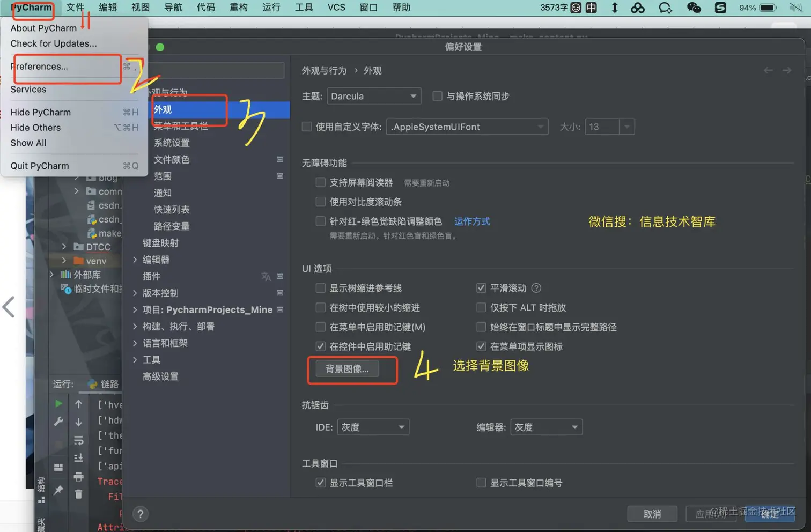Screen dimensions: 811x532
Task: Check 使用对比度滚动条 option
Action: [x=321, y=202]
